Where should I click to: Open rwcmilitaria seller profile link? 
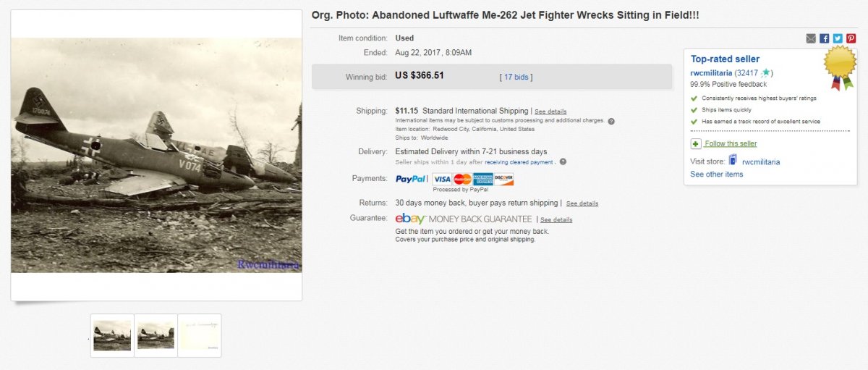tap(711, 73)
